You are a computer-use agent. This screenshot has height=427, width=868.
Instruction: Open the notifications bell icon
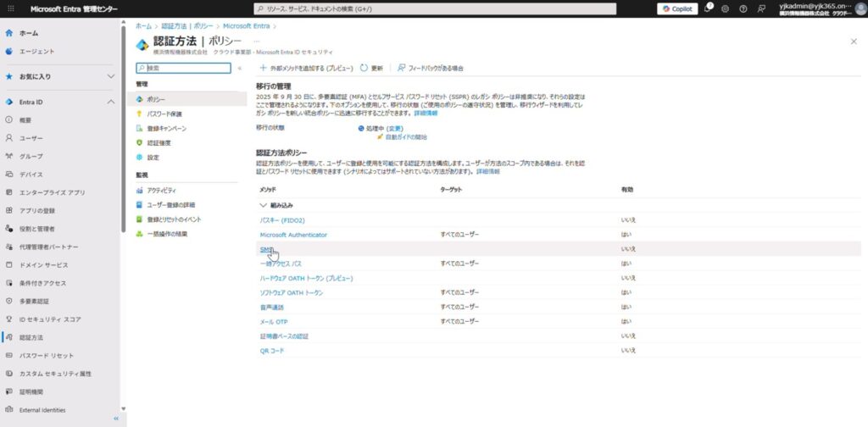click(707, 8)
